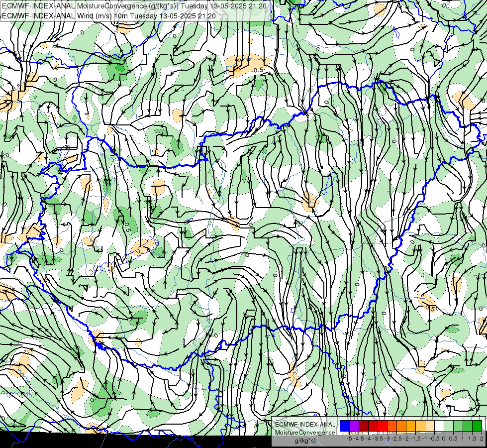Click the blue legend swatch below -5
The height and width of the screenshot is (448, 487).
pos(345,426)
